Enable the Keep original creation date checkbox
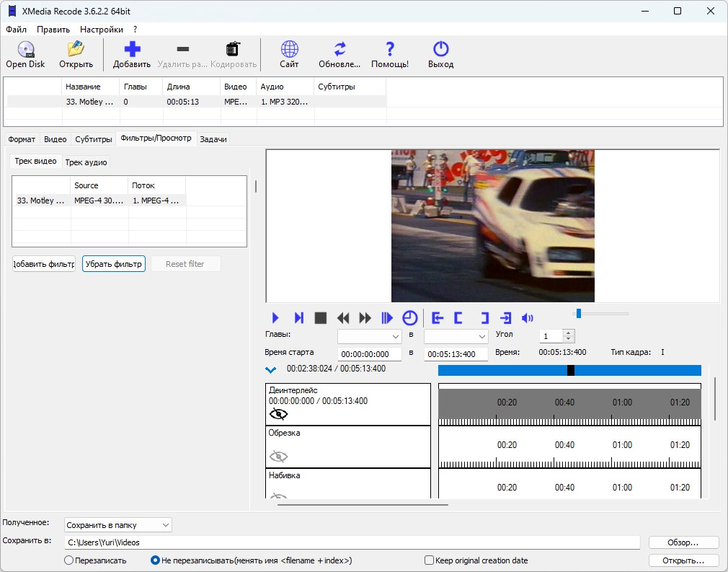 (x=430, y=560)
